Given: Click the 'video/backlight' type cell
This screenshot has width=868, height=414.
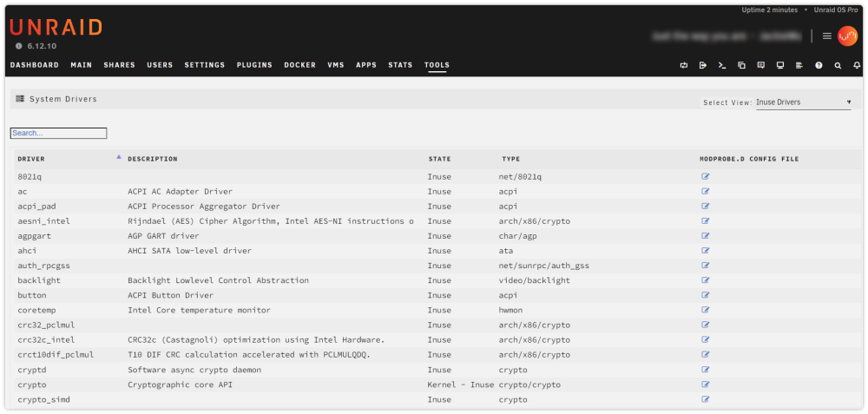Looking at the screenshot, I should coord(534,280).
